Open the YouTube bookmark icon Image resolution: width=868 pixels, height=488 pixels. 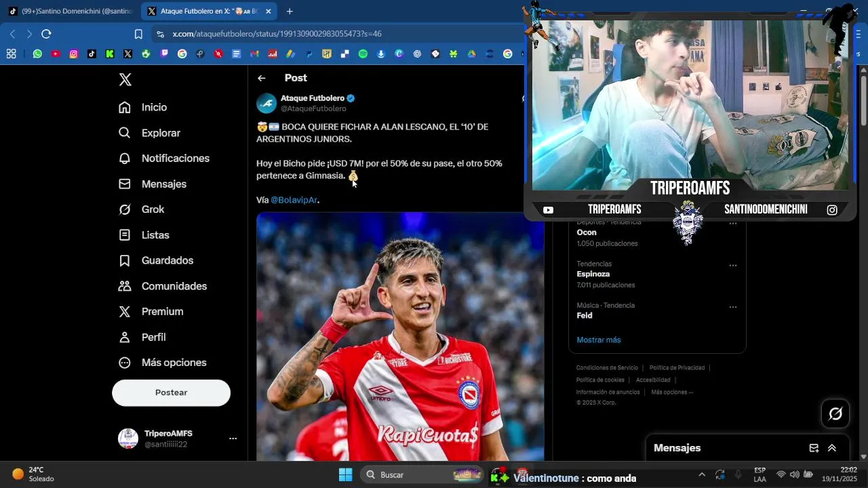[56, 54]
